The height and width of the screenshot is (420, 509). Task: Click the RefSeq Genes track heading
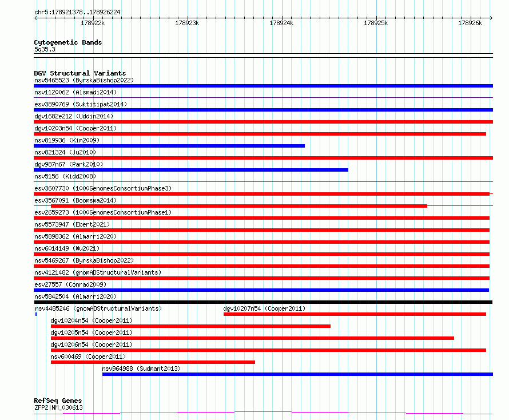(58, 401)
